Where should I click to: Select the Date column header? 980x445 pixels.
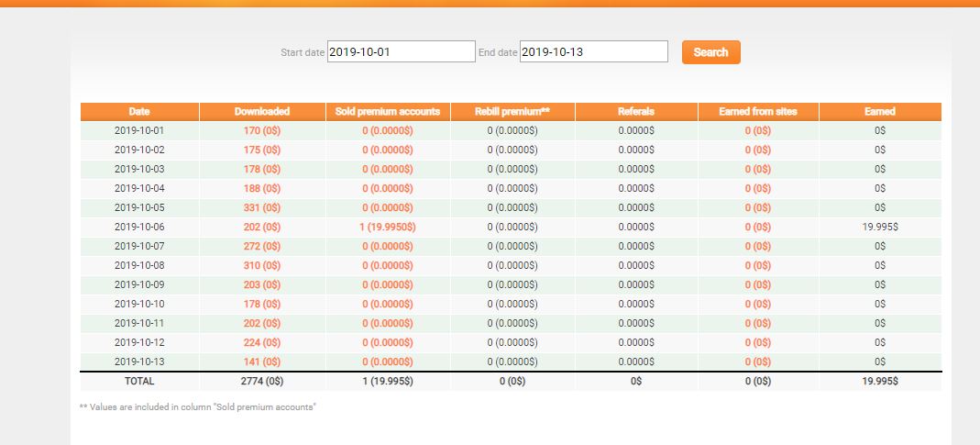[x=139, y=111]
